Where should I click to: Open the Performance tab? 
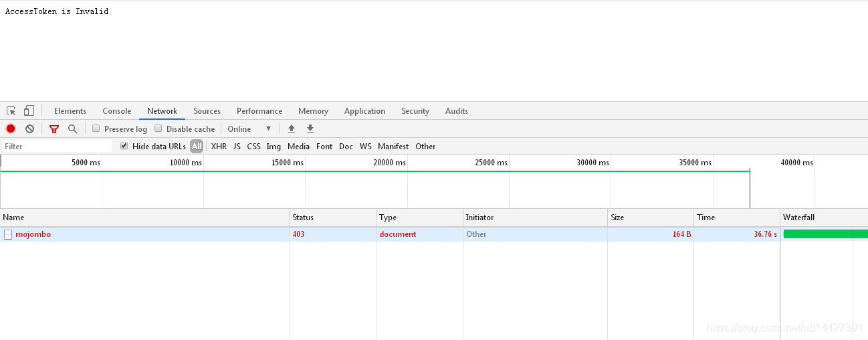pos(259,111)
